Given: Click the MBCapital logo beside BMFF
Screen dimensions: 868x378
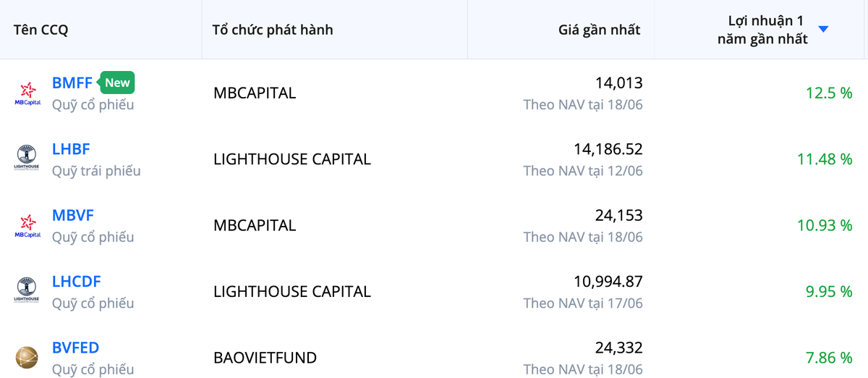Looking at the screenshot, I should coord(27,93).
